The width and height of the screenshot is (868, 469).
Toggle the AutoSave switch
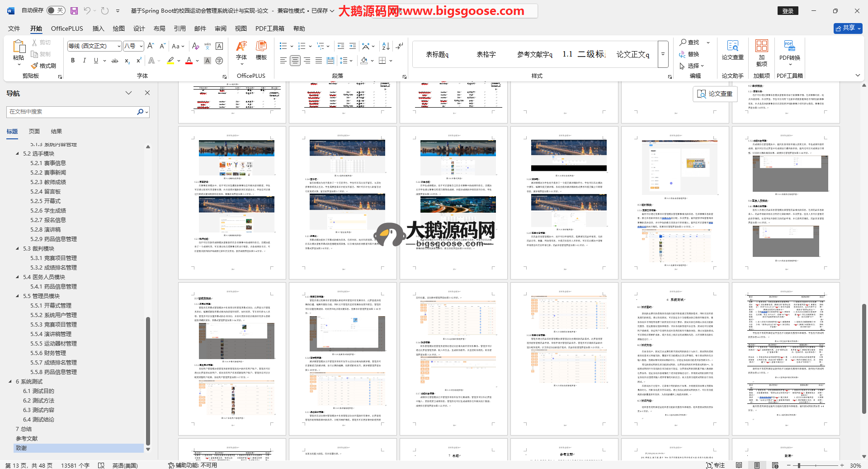pyautogui.click(x=55, y=10)
